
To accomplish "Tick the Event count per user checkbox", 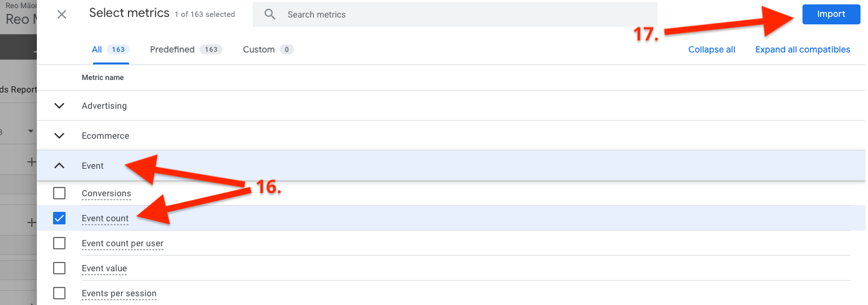I will click(59, 243).
